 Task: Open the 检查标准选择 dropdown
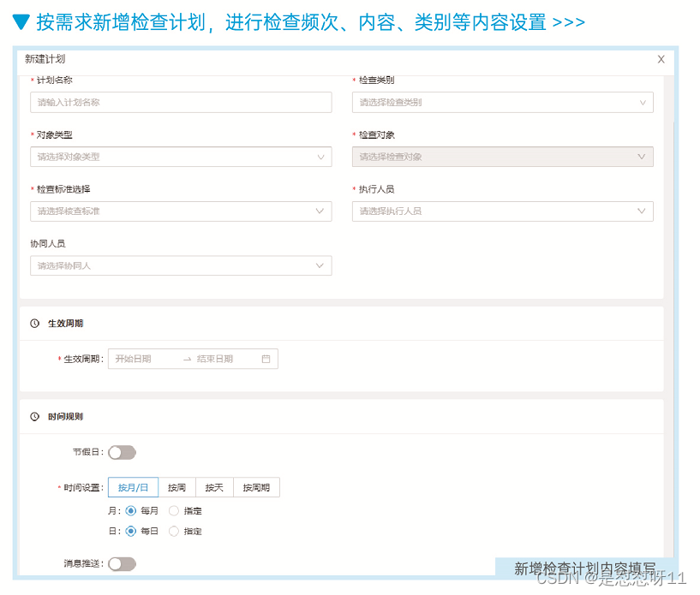pos(181,211)
